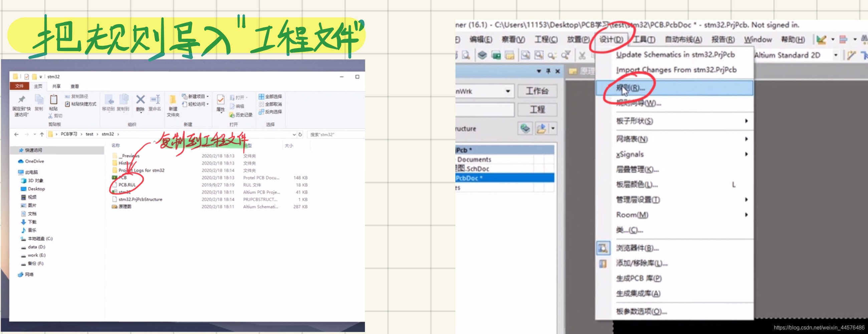Refresh the stm32 folder view
868x334 pixels.
point(300,134)
